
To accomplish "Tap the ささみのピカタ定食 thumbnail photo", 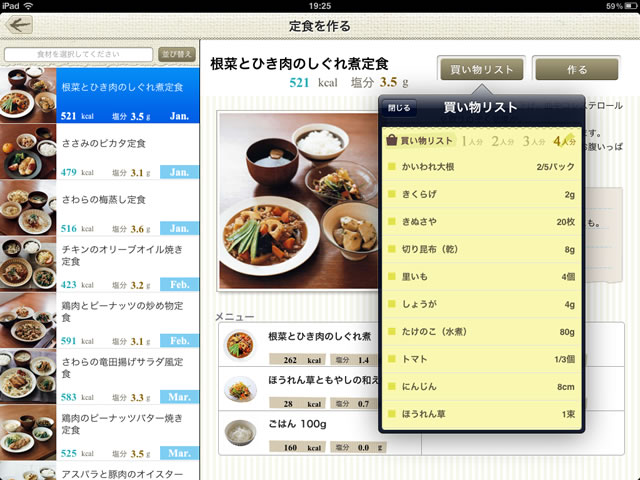I will click(28, 151).
